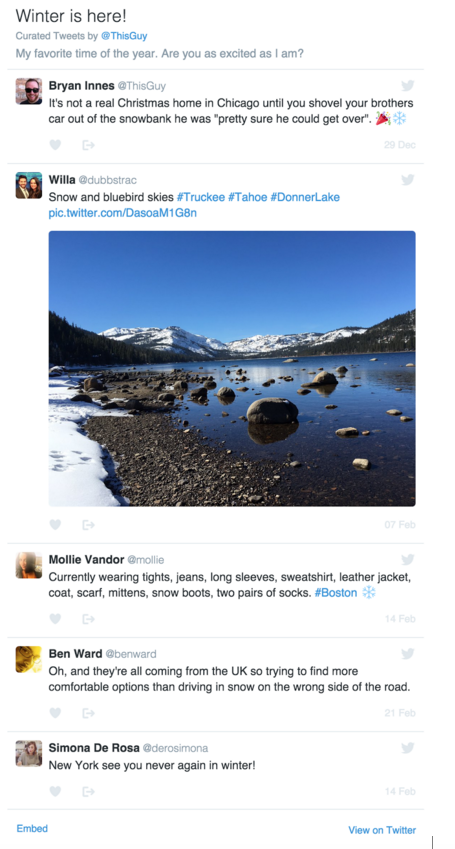455x849 pixels.
Task: Share Mollie Vandor's tweet via share icon
Action: point(88,619)
